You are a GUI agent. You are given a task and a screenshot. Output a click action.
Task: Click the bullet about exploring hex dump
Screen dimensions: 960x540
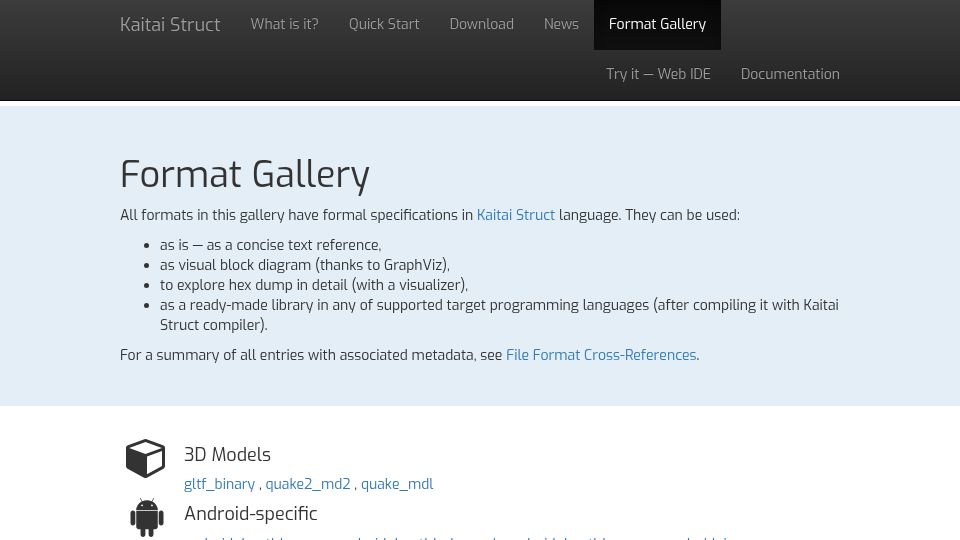pyautogui.click(x=313, y=285)
